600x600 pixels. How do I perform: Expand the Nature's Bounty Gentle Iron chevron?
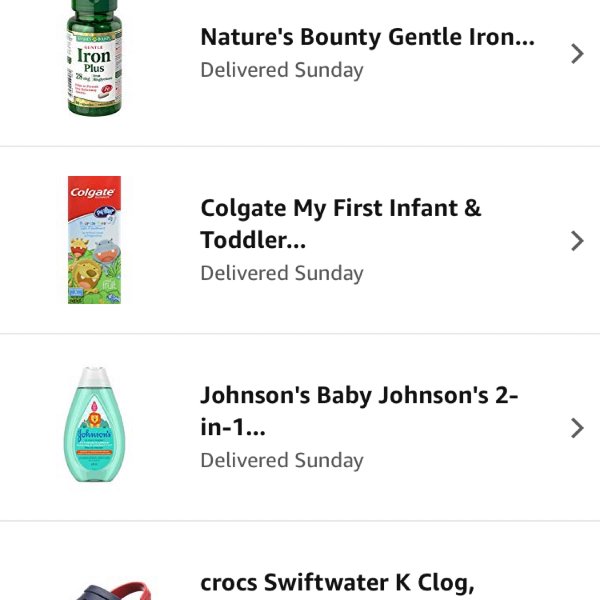point(576,54)
